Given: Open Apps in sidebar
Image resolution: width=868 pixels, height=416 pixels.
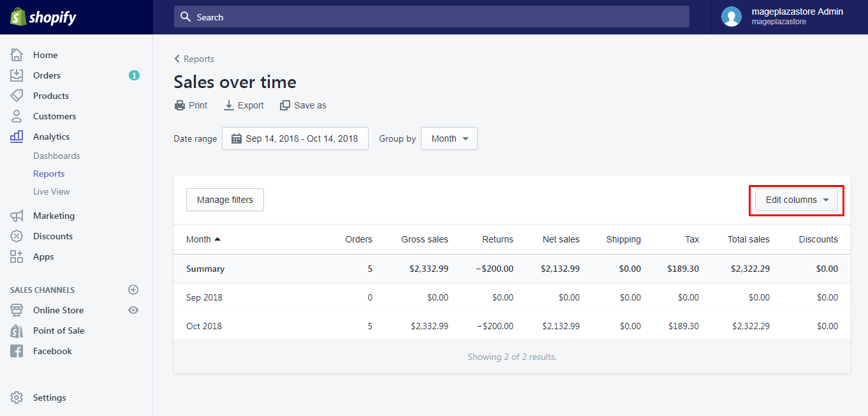Looking at the screenshot, I should pos(43,256).
